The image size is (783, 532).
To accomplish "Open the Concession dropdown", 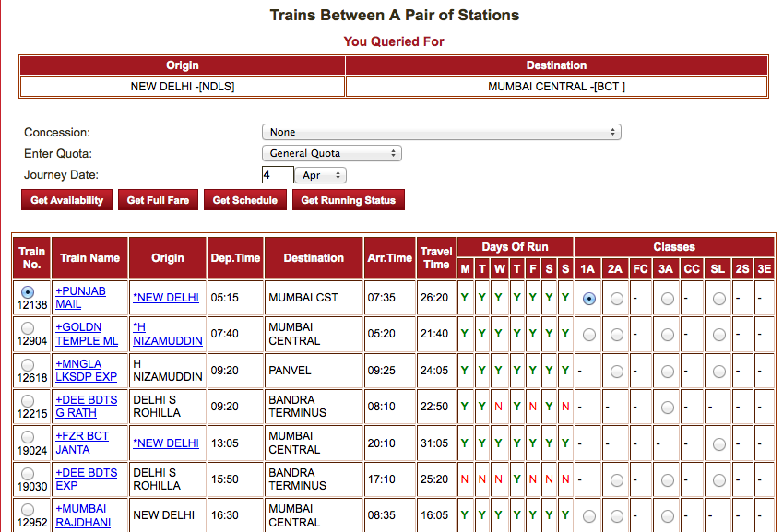I will [441, 132].
